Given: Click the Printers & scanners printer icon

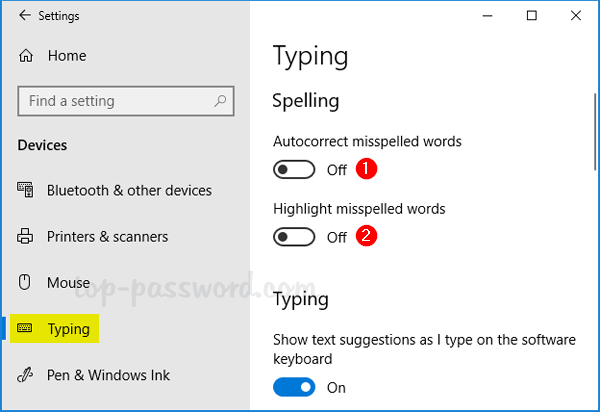Looking at the screenshot, I should [x=26, y=237].
